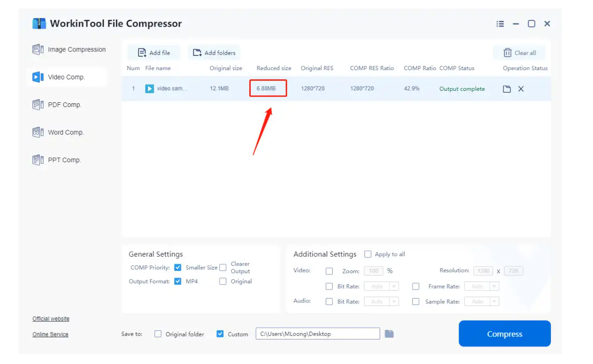The height and width of the screenshot is (364, 593).
Task: Enable the Frame Rate checkbox
Action: (x=416, y=286)
